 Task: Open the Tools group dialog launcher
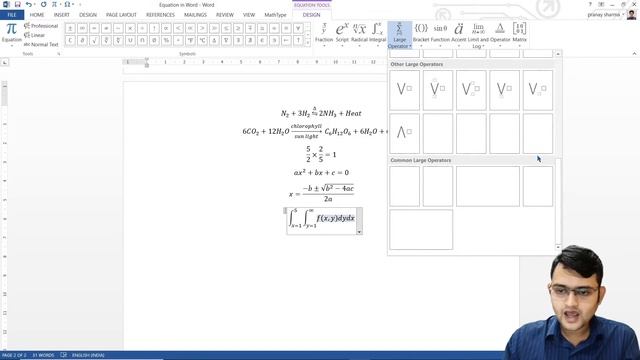[x=58, y=54]
